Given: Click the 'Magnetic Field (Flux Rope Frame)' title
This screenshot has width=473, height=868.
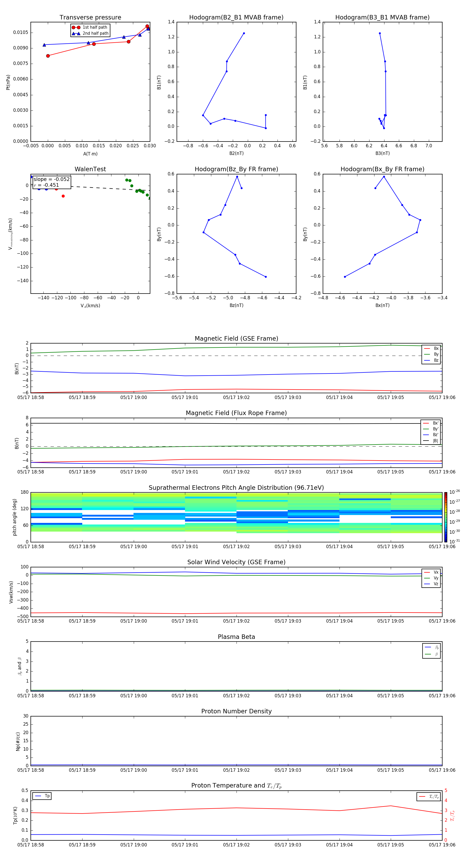Looking at the screenshot, I should [236, 413].
